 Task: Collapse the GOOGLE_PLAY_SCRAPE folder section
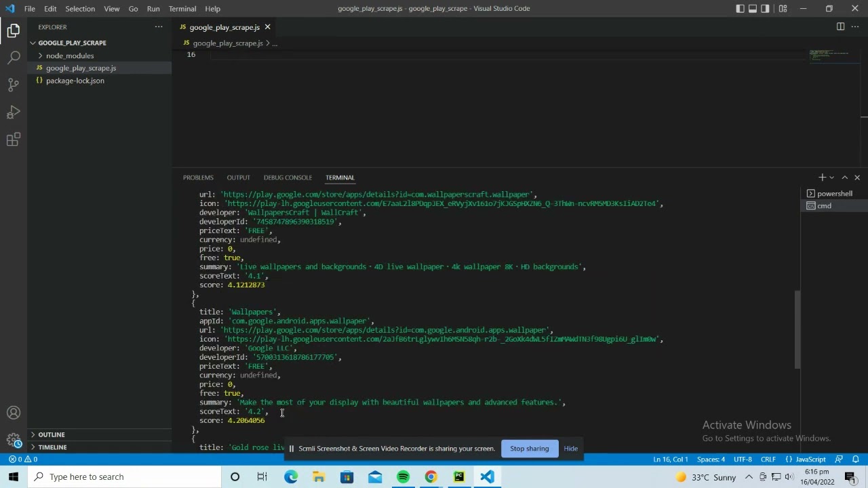[100, 43]
